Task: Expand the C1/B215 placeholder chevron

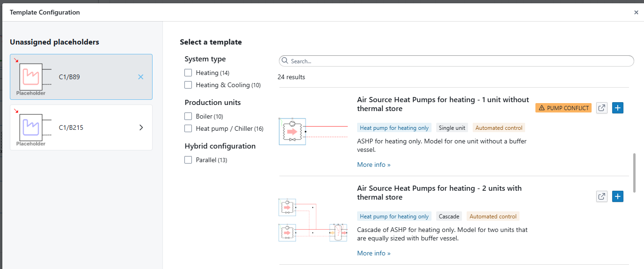Action: pos(141,127)
